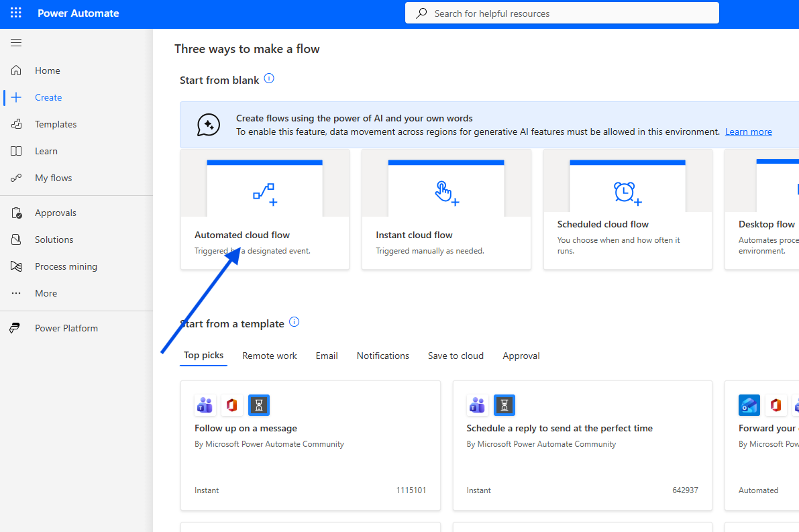Click the Process mining icon
This screenshot has height=532, width=799.
pos(16,266)
